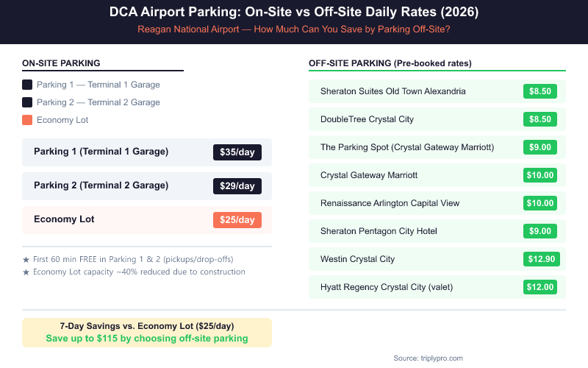This screenshot has width=588, height=368.
Task: Click the orange Economy Lot legend swatch
Action: 27,120
